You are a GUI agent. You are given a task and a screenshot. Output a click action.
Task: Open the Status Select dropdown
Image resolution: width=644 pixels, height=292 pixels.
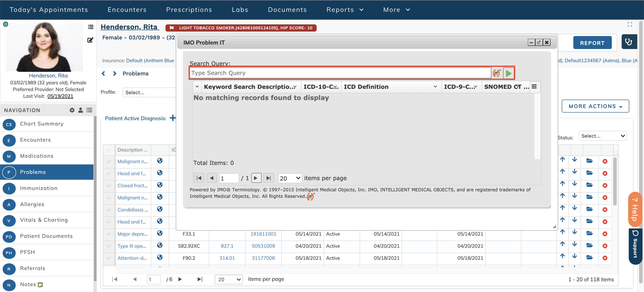click(x=603, y=136)
